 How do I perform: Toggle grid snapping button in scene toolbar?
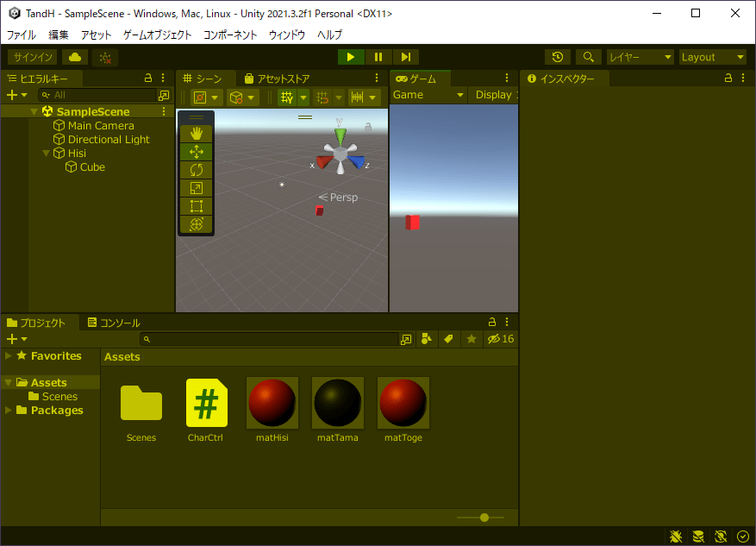[x=322, y=97]
